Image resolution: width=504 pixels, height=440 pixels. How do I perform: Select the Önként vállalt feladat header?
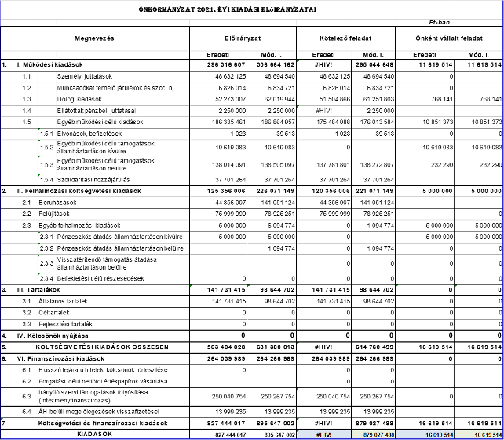tap(449, 38)
